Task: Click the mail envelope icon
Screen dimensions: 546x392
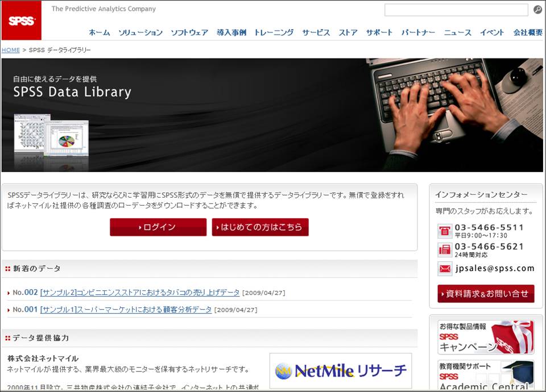Action: 445,269
